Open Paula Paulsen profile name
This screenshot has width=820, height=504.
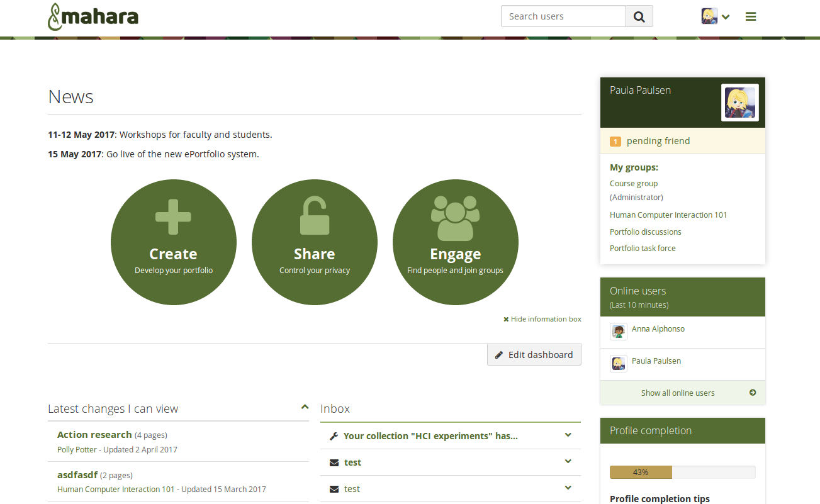coord(640,90)
